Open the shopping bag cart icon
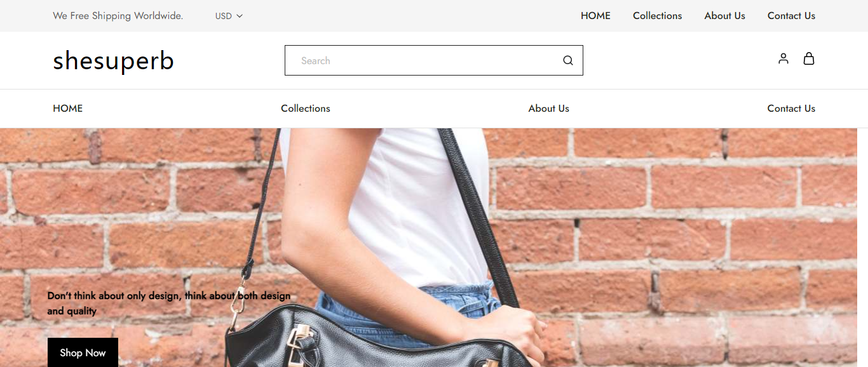This screenshot has height=367, width=868. 809,58
